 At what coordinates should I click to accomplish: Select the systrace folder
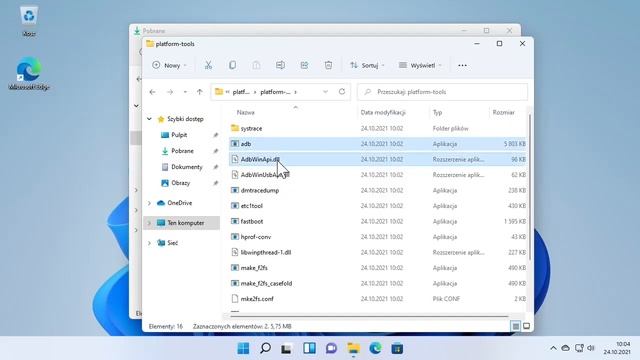(x=378, y=129)
